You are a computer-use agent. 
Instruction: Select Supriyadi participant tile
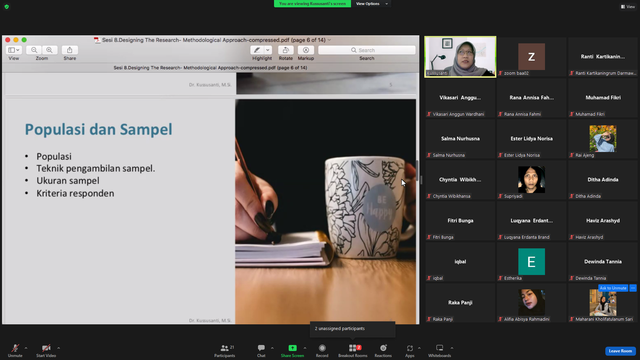click(531, 180)
